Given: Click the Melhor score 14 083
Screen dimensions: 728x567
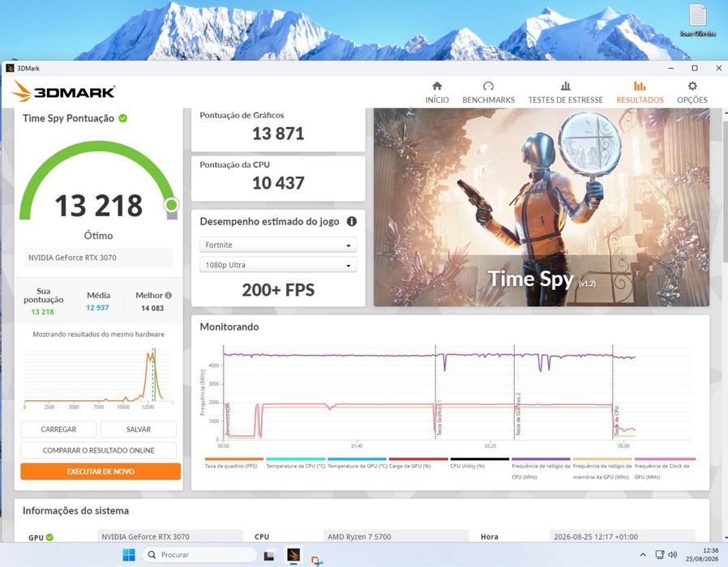Looking at the screenshot, I should [x=152, y=308].
